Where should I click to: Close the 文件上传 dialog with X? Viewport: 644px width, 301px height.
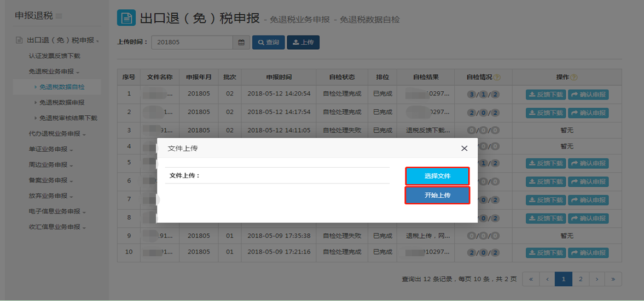464,149
